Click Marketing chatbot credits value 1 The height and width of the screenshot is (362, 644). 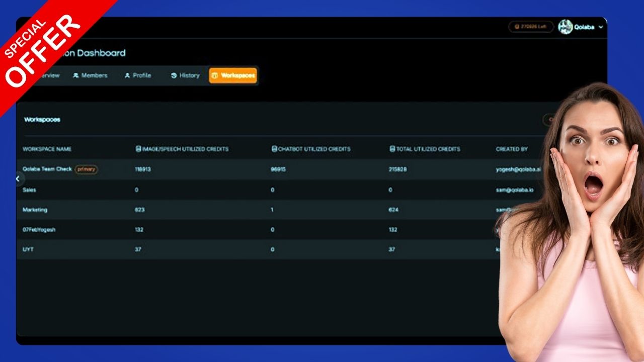[272, 210]
